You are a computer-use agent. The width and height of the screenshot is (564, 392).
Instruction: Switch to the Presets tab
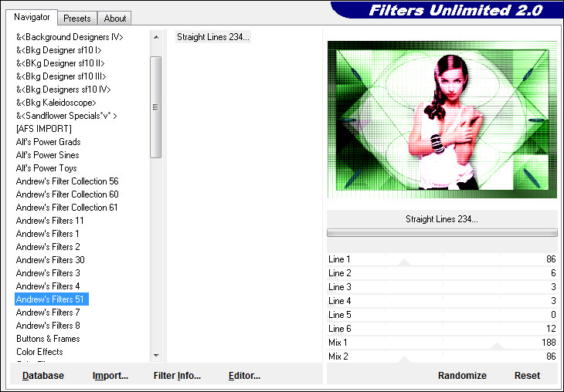tap(77, 19)
